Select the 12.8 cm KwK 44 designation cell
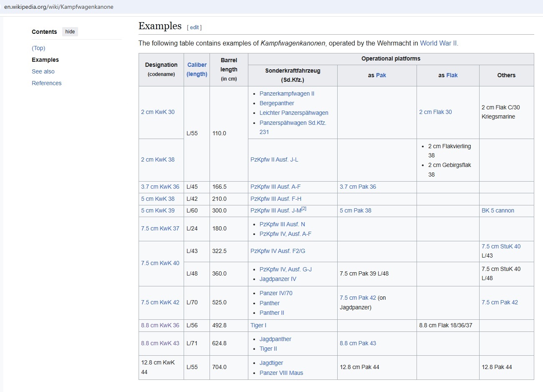543x392 pixels. (161, 367)
